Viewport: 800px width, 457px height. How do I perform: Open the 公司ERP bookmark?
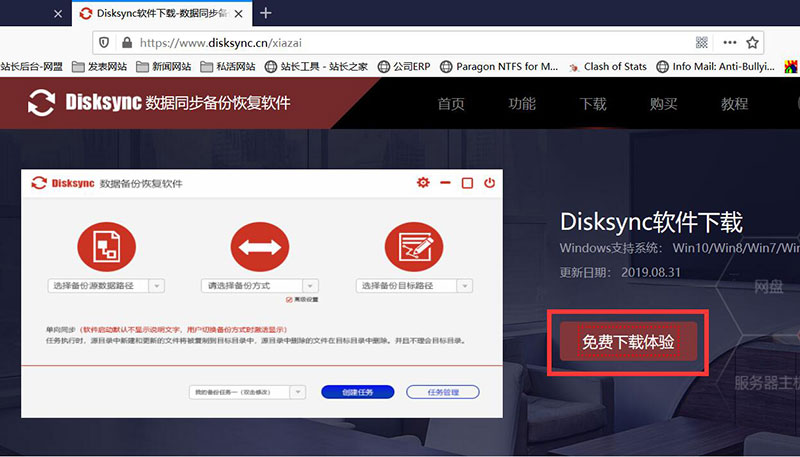[x=404, y=67]
